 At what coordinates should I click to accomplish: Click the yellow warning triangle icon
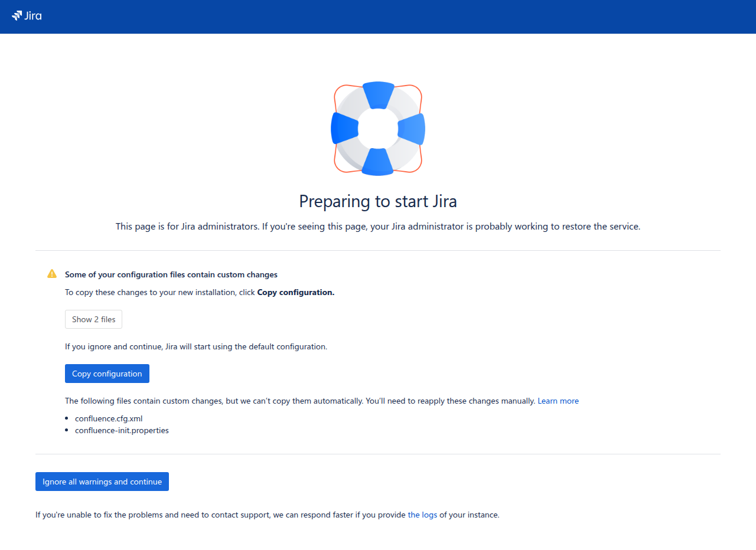pos(52,274)
